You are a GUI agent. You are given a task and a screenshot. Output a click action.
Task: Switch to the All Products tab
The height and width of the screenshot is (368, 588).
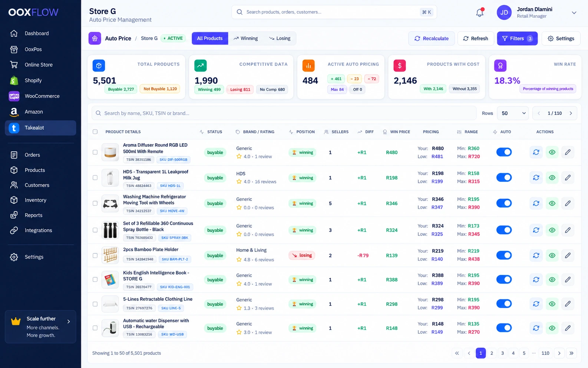point(210,38)
